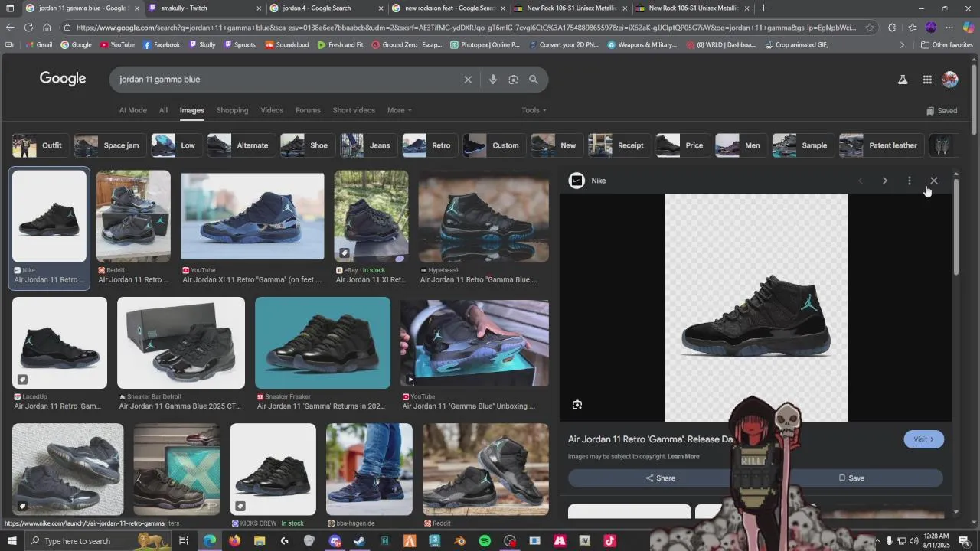Viewport: 980px width, 551px height.
Task: Open Firefox from the taskbar
Action: click(234, 541)
